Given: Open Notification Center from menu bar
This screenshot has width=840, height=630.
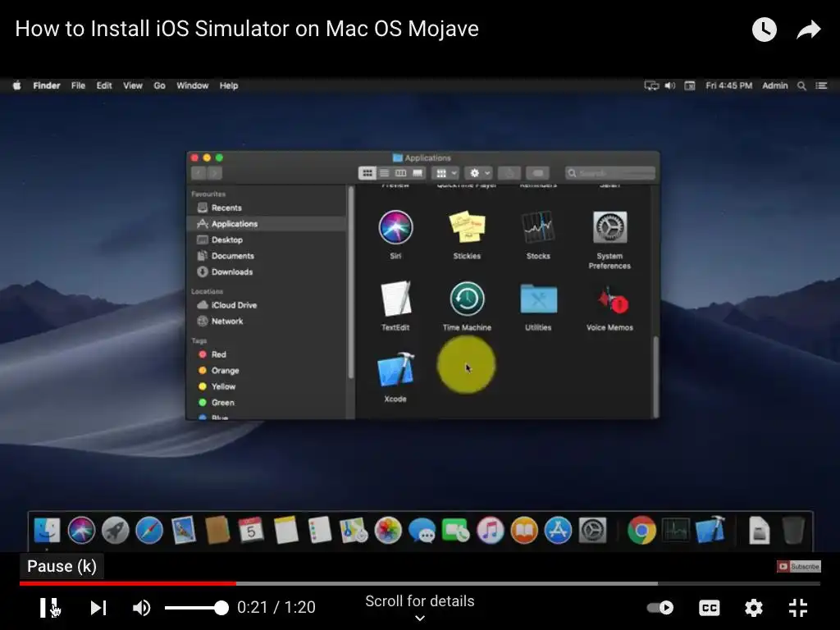Looking at the screenshot, I should coord(821,85).
